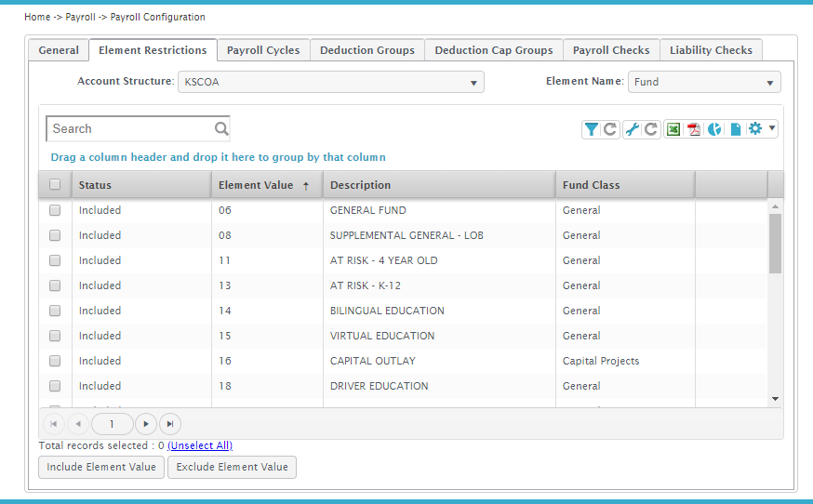Click the blue document page icon
The height and width of the screenshot is (504, 813).
point(735,129)
